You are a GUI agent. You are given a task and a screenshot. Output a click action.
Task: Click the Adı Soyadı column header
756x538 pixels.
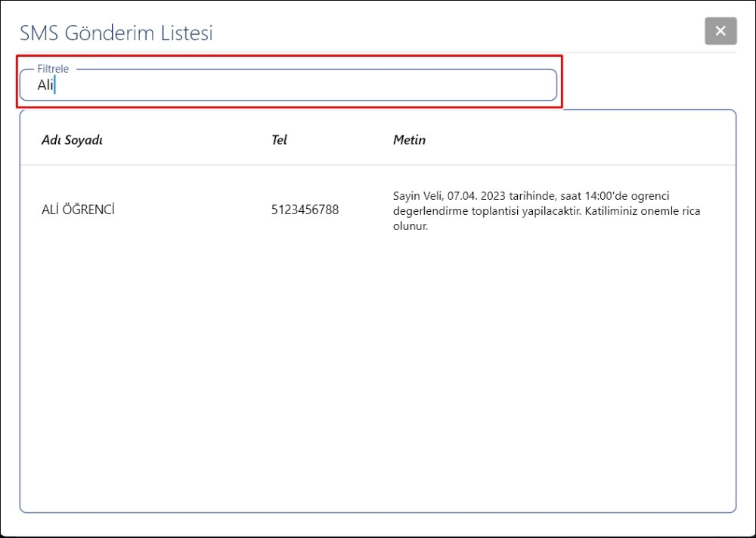tap(72, 140)
